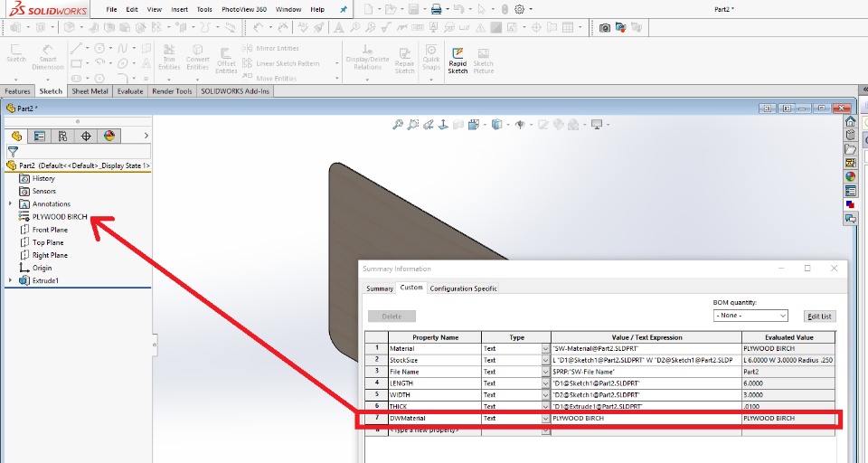The image size is (868, 463).
Task: Open the BOM quantity dropdown
Action: click(750, 315)
